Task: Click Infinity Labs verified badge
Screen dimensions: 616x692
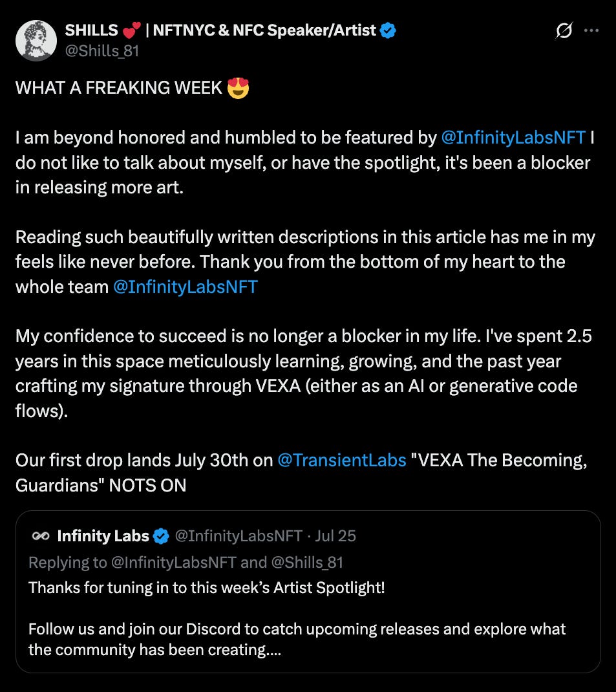Action: pos(162,536)
